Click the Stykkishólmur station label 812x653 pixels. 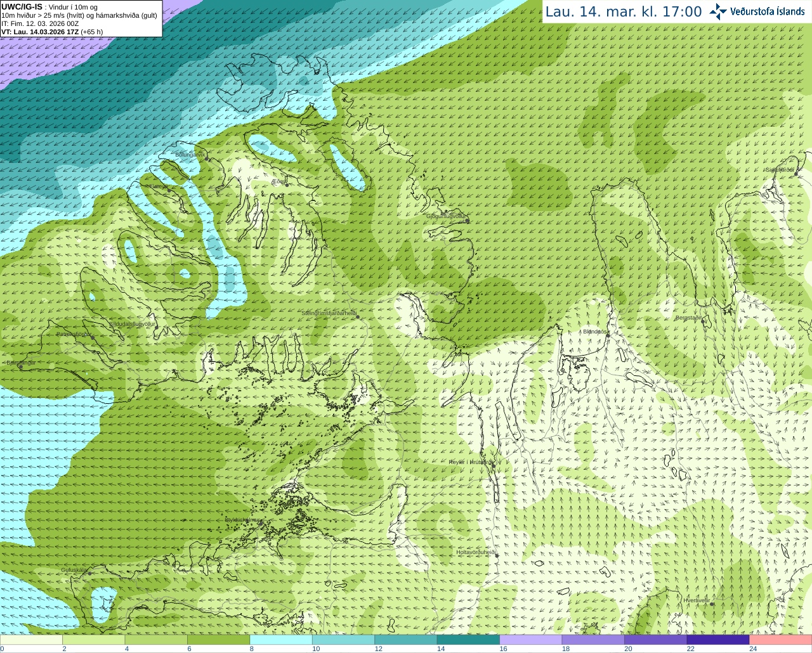point(242,520)
